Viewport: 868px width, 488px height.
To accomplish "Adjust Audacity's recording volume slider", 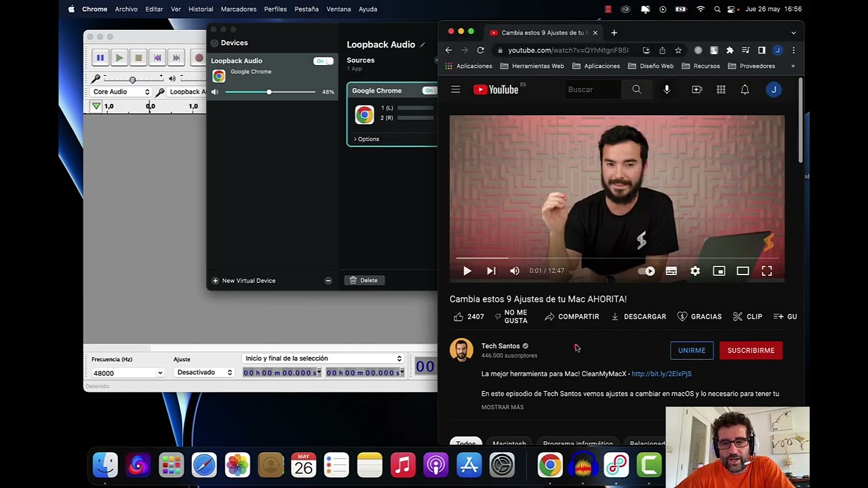I will pos(132,79).
